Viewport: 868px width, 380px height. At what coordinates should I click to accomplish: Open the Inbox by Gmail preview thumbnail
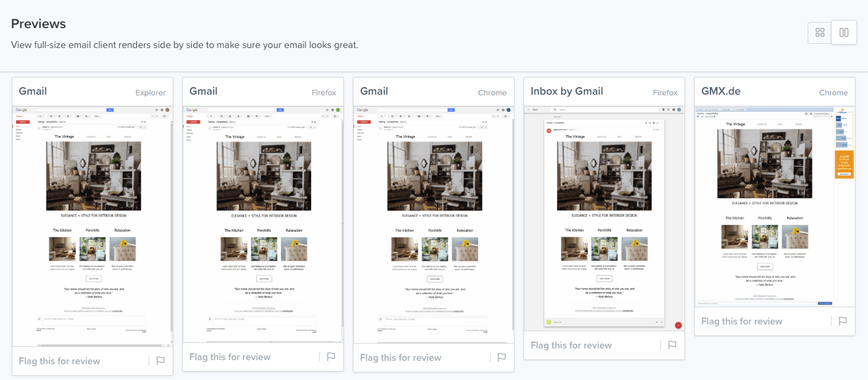pos(604,218)
